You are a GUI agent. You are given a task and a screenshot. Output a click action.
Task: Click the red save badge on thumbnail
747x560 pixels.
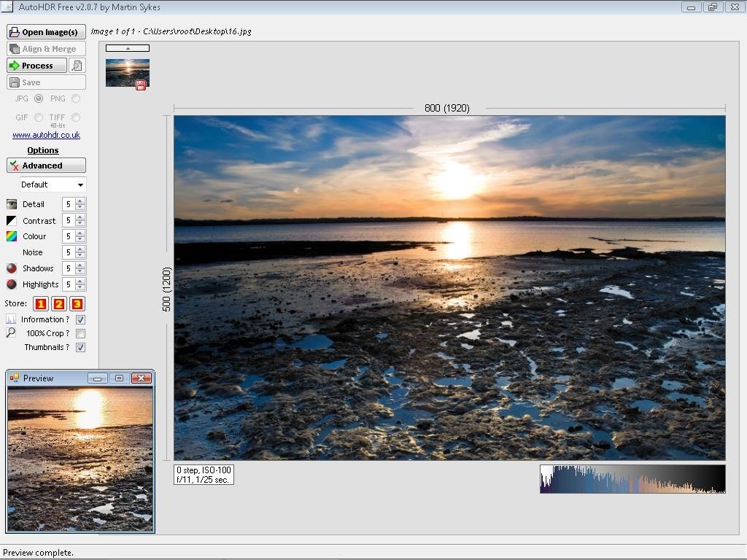click(x=141, y=85)
